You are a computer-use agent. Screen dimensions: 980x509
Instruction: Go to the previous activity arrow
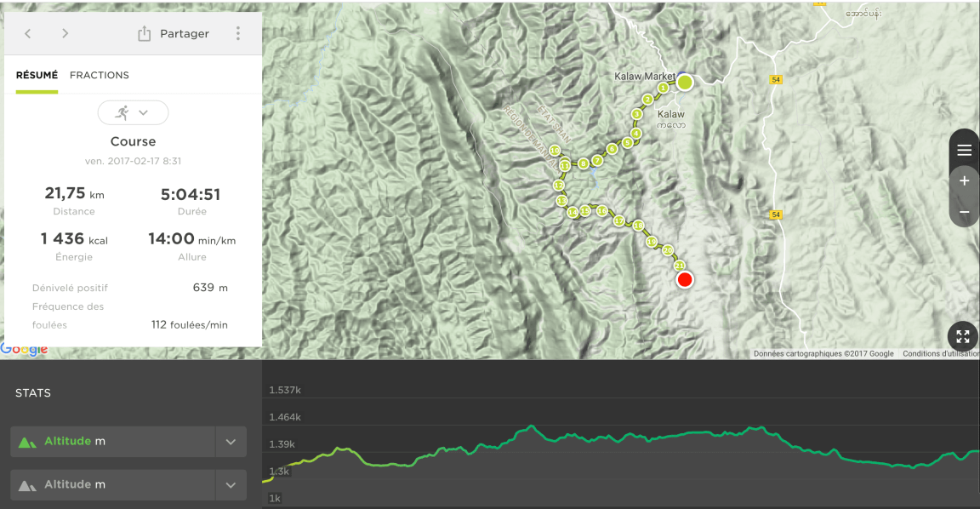(28, 33)
